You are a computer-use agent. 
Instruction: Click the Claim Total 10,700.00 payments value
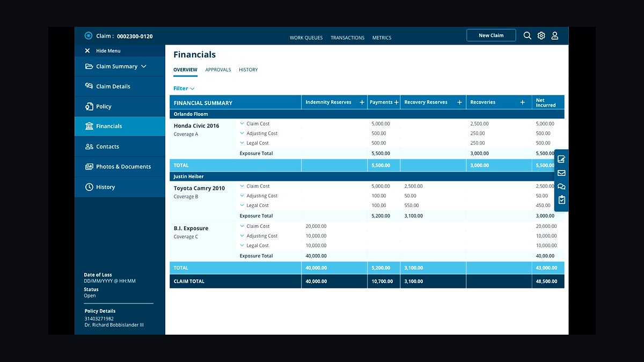tap(382, 281)
